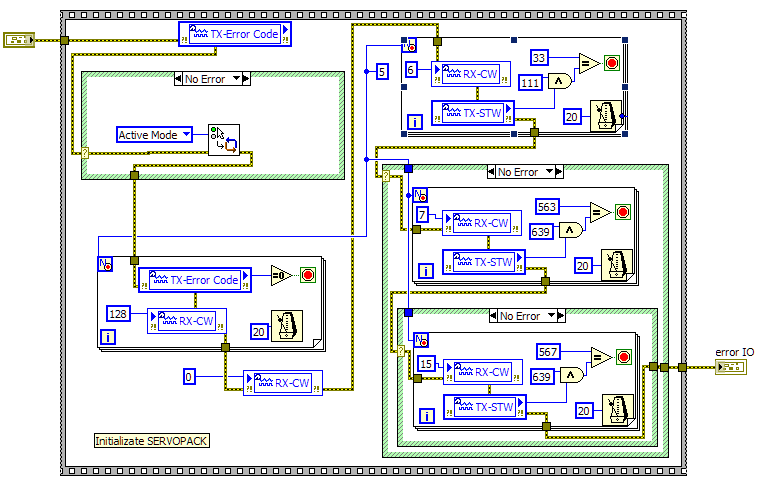Select the Equal comparator wired to constant 563
767x497 pixels.
tap(600, 212)
